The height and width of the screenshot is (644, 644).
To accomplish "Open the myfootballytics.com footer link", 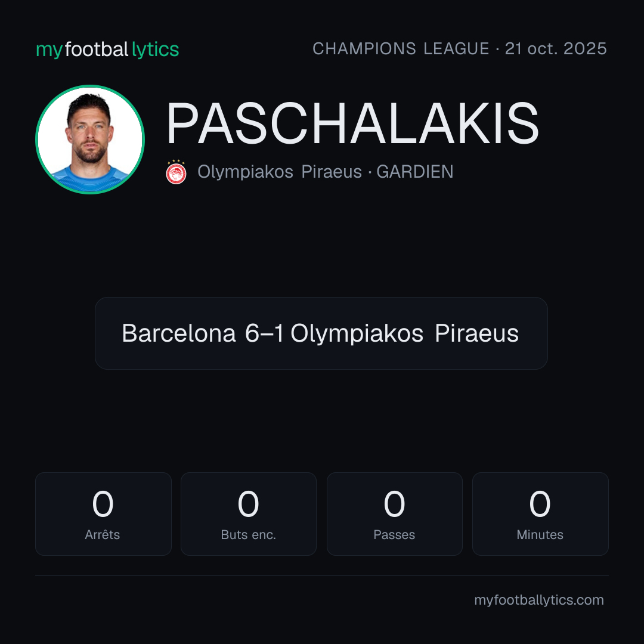I will tap(539, 600).
